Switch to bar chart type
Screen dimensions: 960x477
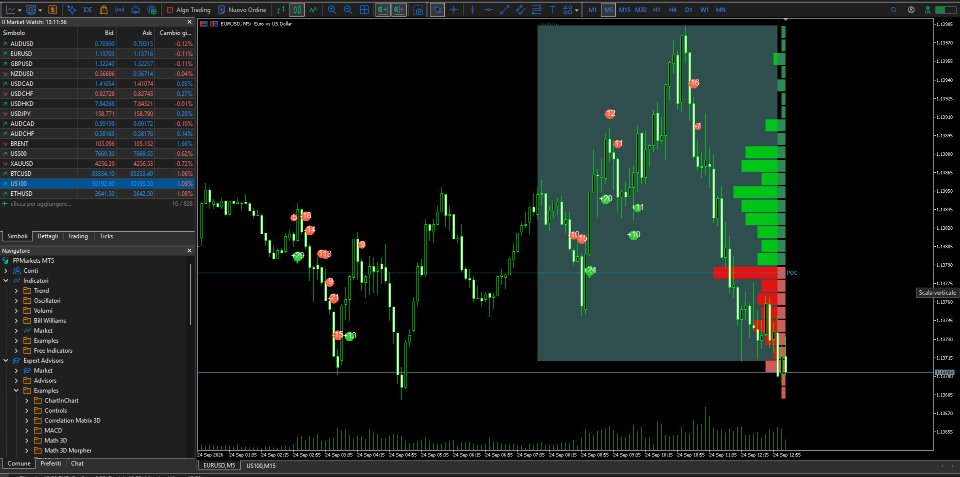(281, 10)
